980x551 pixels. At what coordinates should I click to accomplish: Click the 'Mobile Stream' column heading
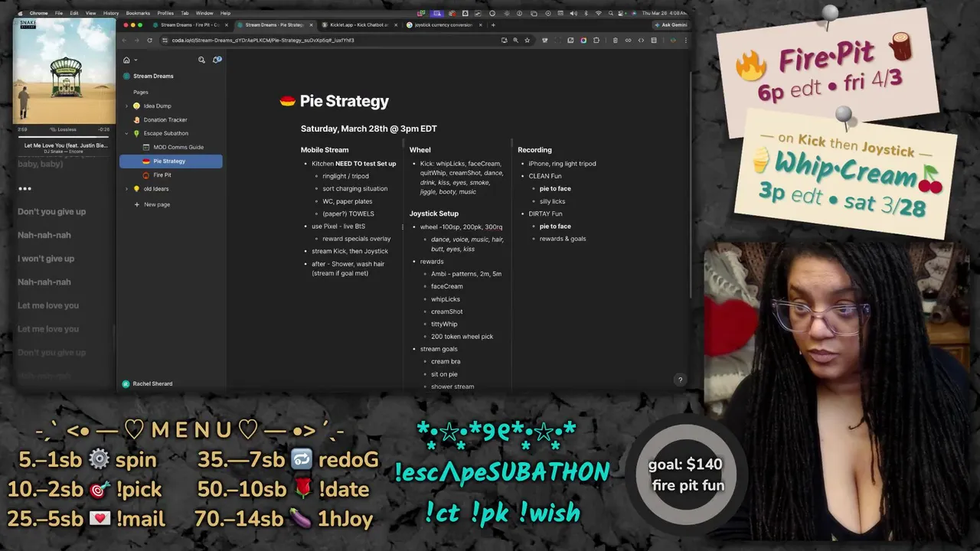[x=325, y=150]
